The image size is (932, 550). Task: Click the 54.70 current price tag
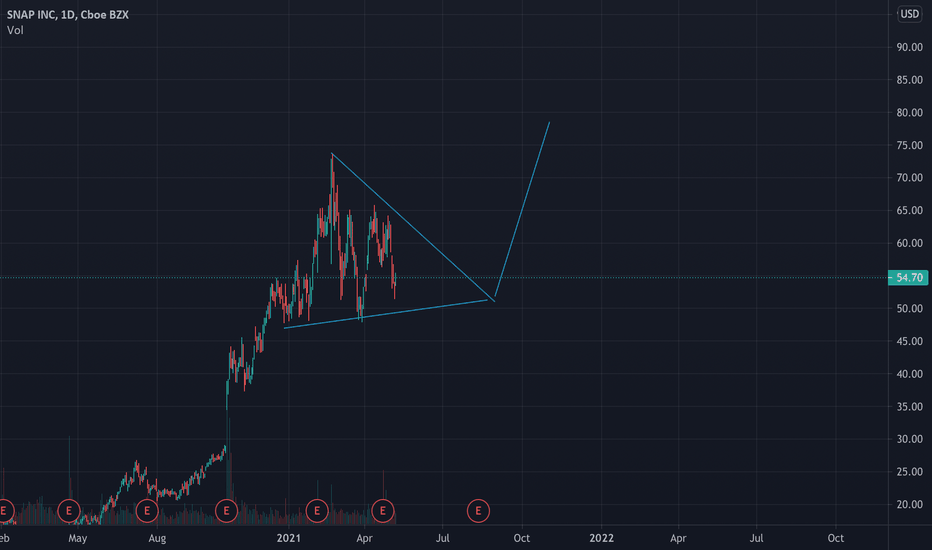pyautogui.click(x=908, y=278)
